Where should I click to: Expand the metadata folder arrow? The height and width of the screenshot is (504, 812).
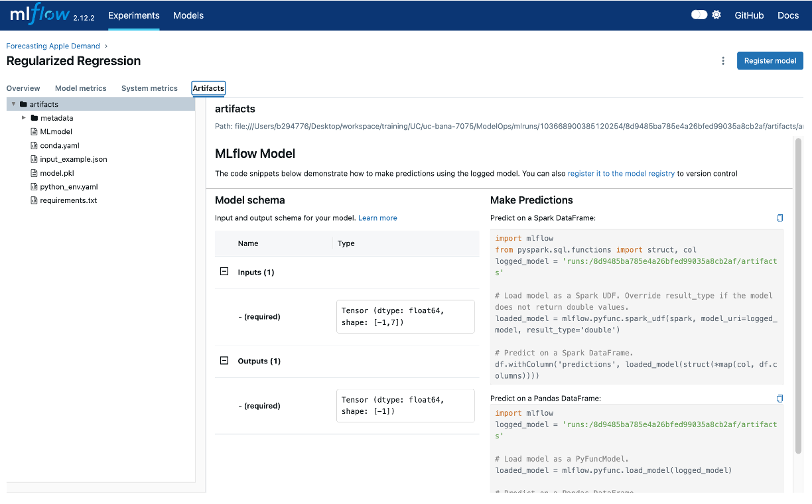24,117
